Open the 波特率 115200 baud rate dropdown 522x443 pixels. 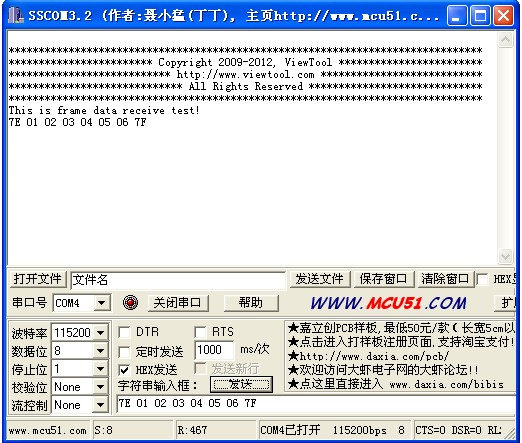point(100,333)
